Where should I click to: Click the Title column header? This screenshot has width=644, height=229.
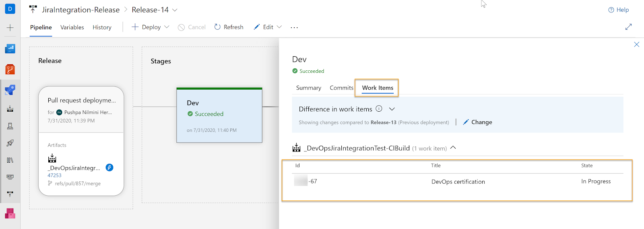point(436,166)
